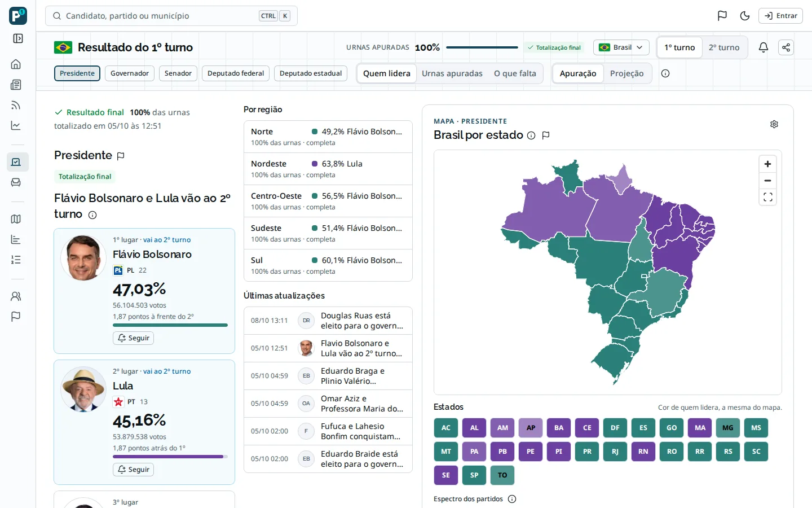Select the SP state swatch
Screen dimensions: 812x508
point(474,475)
